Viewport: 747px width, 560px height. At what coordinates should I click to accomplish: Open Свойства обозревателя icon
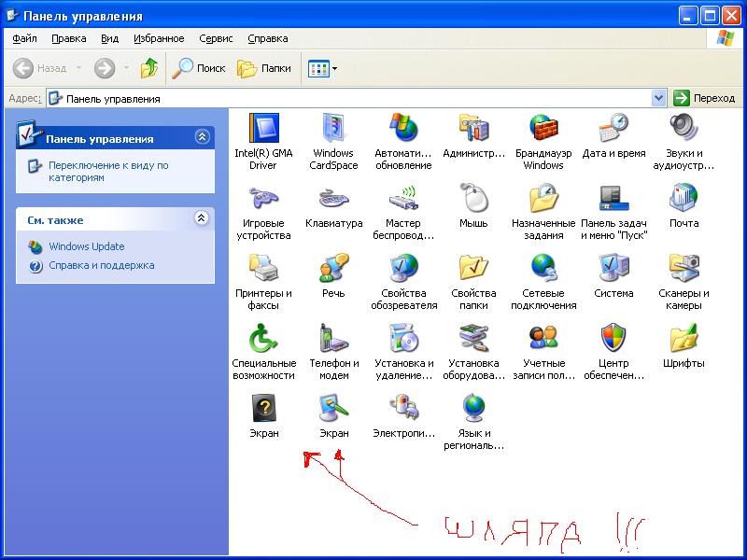coord(403,269)
